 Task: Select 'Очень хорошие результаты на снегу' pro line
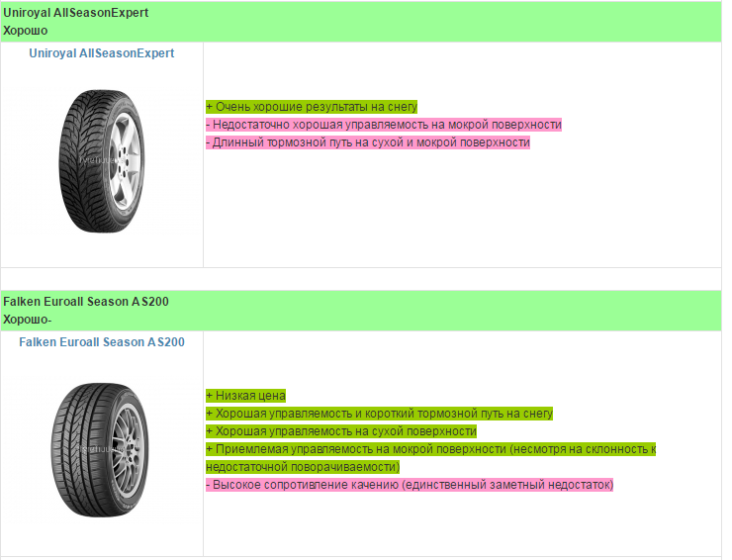tap(312, 107)
